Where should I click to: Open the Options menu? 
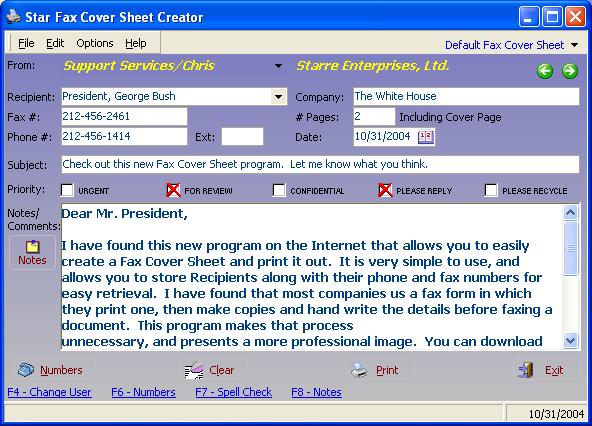(x=95, y=43)
